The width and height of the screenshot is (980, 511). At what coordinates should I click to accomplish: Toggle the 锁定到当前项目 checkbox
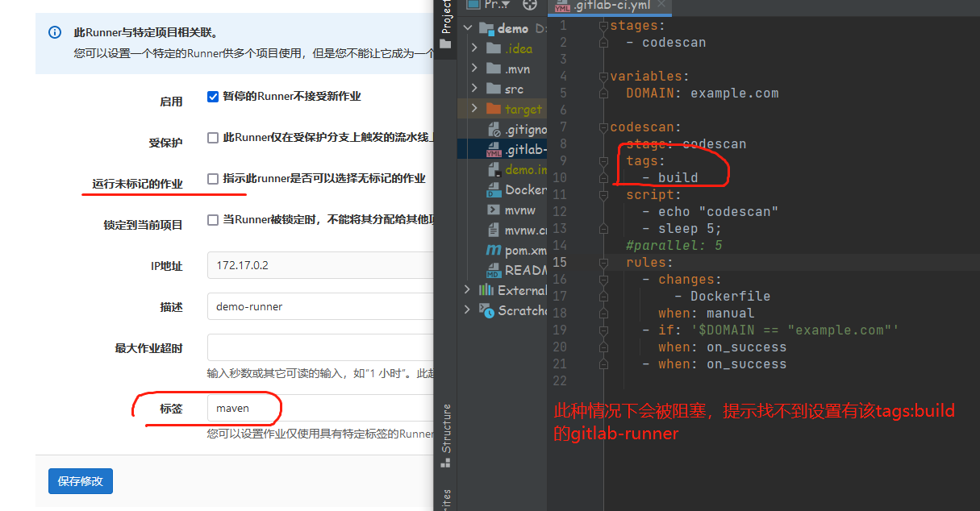tap(213, 220)
